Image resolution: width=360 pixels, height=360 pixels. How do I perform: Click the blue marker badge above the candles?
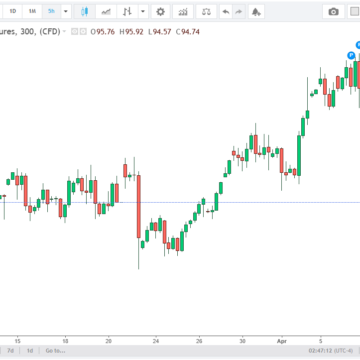tap(351, 55)
